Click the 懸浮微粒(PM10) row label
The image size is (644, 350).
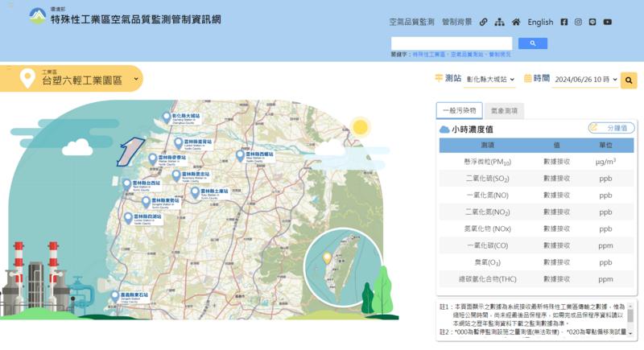[x=488, y=162]
